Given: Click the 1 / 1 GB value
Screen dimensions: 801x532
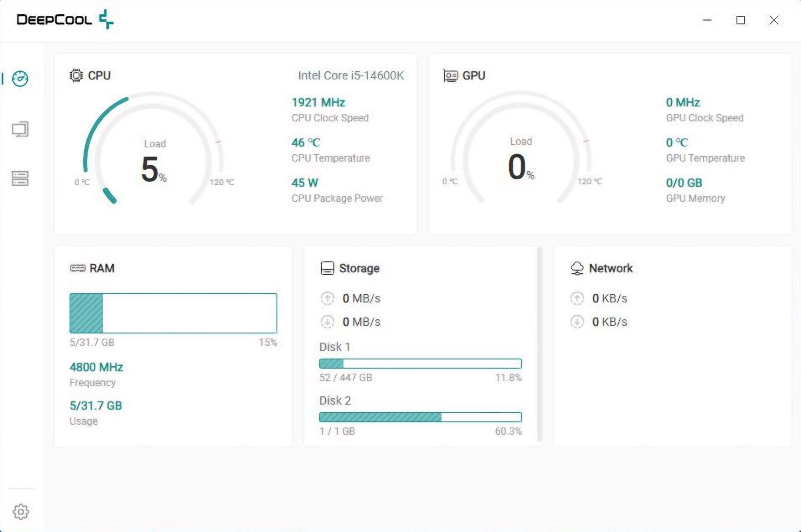Looking at the screenshot, I should point(337,431).
